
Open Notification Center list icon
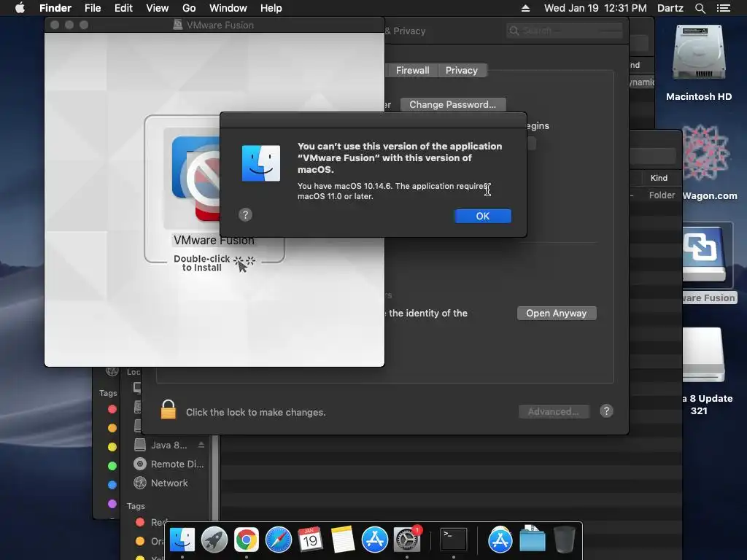click(724, 8)
